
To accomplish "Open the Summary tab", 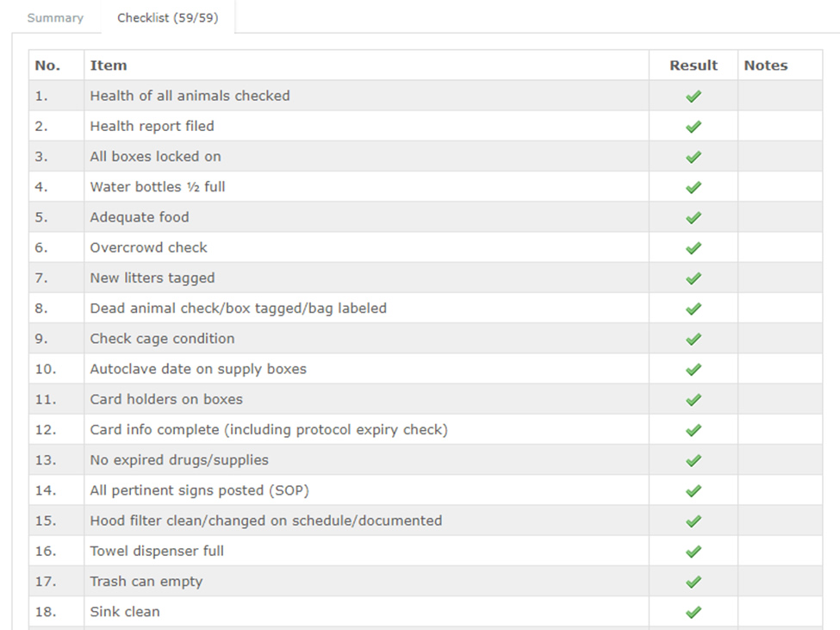I will point(55,18).
